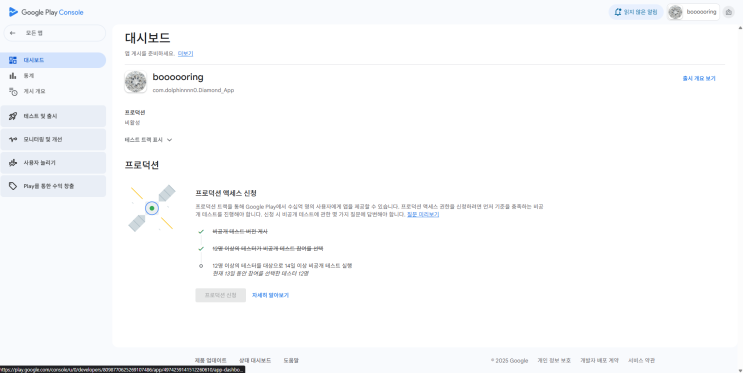Viewport: 743px width, 373px height.
Task: Open 제품 업데이트 footer link
Action: pyautogui.click(x=211, y=360)
